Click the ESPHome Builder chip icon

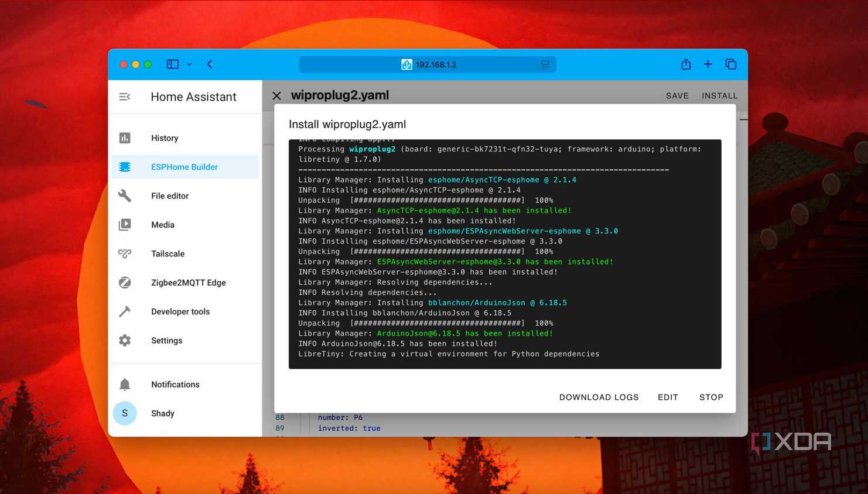[x=125, y=167]
